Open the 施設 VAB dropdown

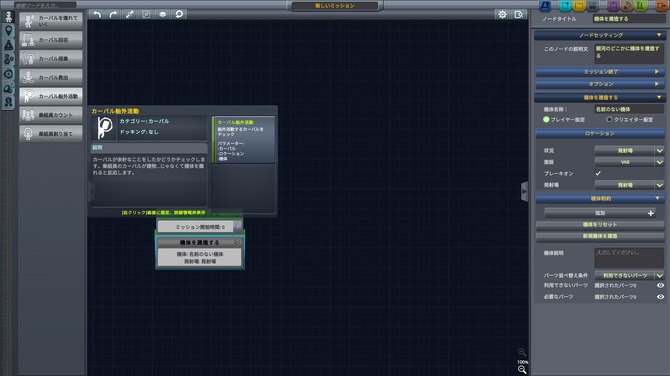[x=629, y=162]
